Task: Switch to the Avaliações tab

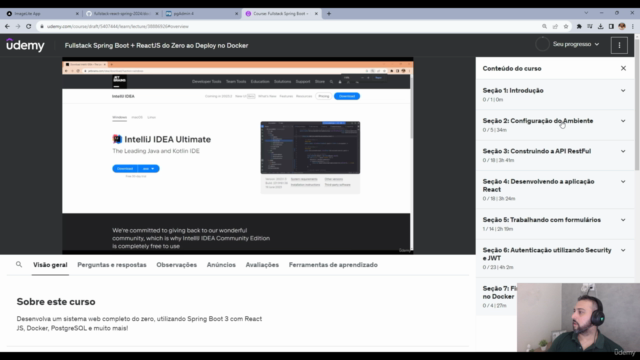Action: point(262,264)
